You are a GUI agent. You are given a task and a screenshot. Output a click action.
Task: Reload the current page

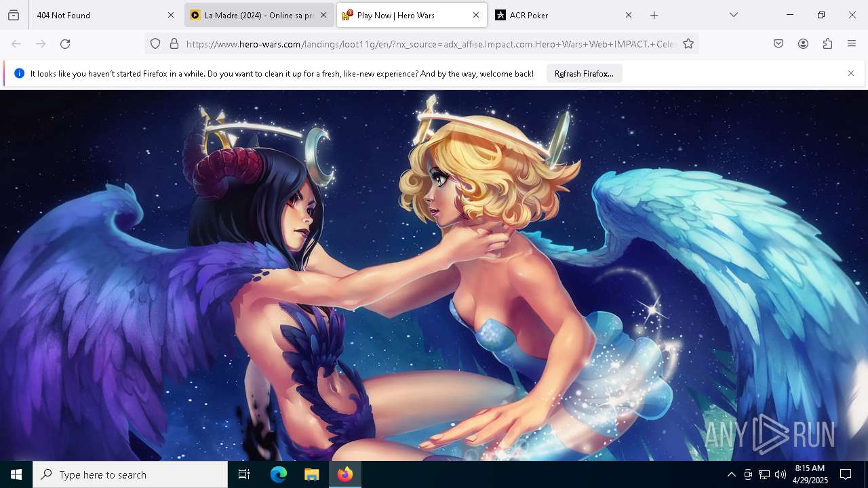click(65, 44)
